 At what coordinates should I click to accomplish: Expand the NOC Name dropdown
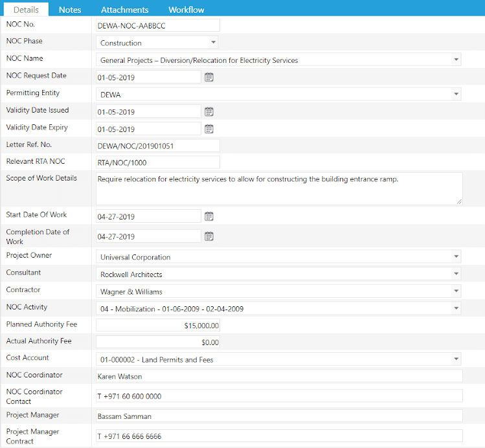456,60
